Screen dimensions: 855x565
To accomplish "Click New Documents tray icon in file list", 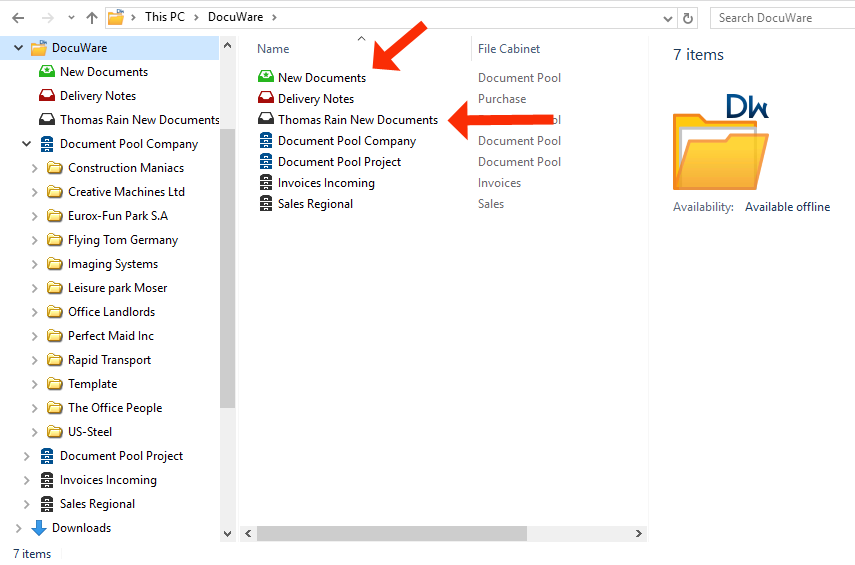I will tap(266, 76).
